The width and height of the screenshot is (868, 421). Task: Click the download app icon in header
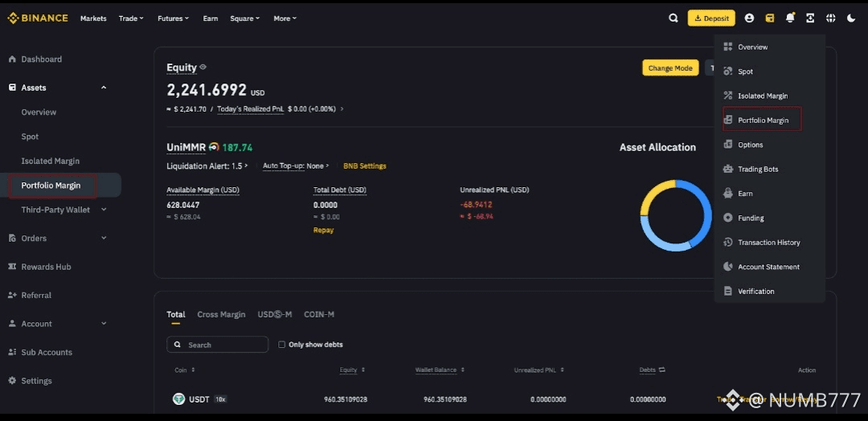pyautogui.click(x=810, y=18)
